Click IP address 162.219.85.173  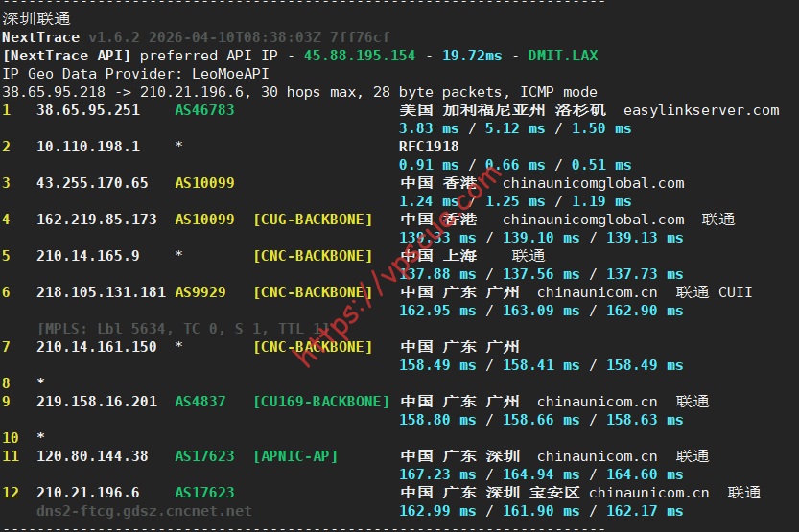coord(97,220)
